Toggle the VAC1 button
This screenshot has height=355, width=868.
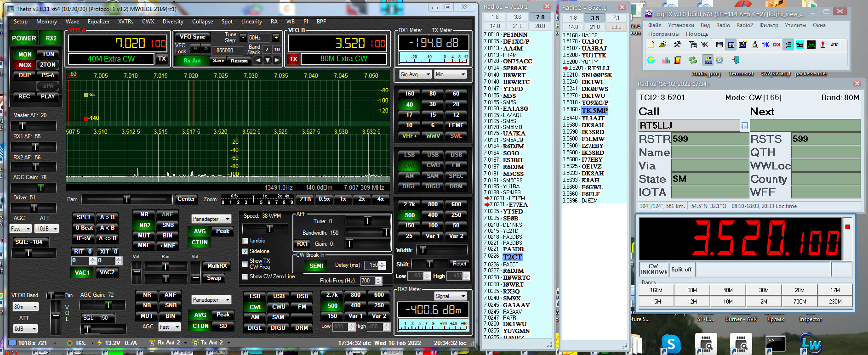point(82,272)
